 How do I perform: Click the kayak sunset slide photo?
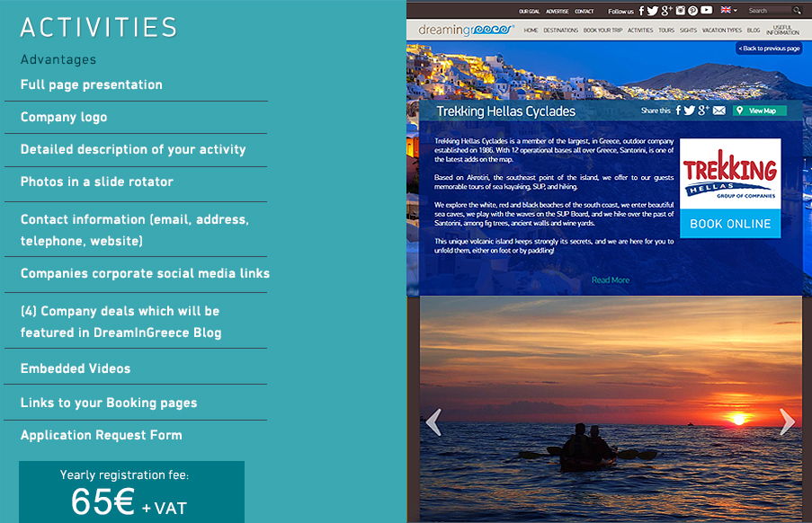coord(611,409)
